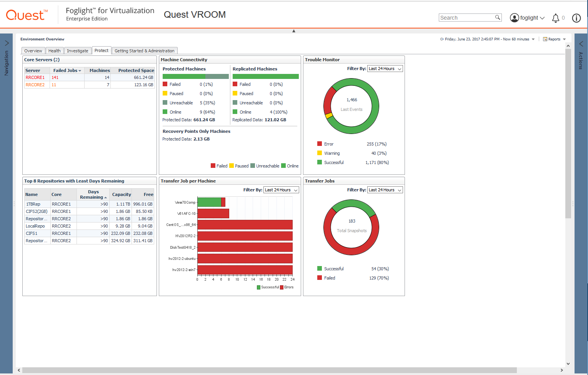Sort by Failed Jobs column header

click(x=67, y=70)
